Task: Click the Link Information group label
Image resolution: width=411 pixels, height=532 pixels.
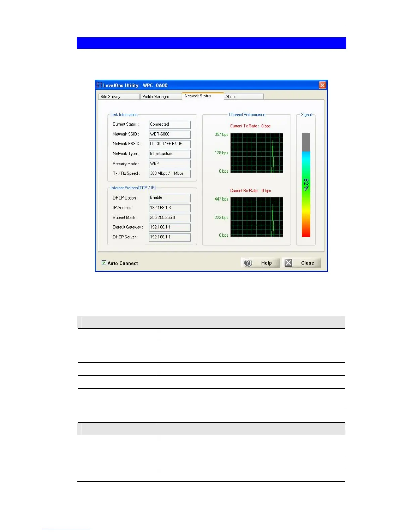Action: [x=124, y=115]
